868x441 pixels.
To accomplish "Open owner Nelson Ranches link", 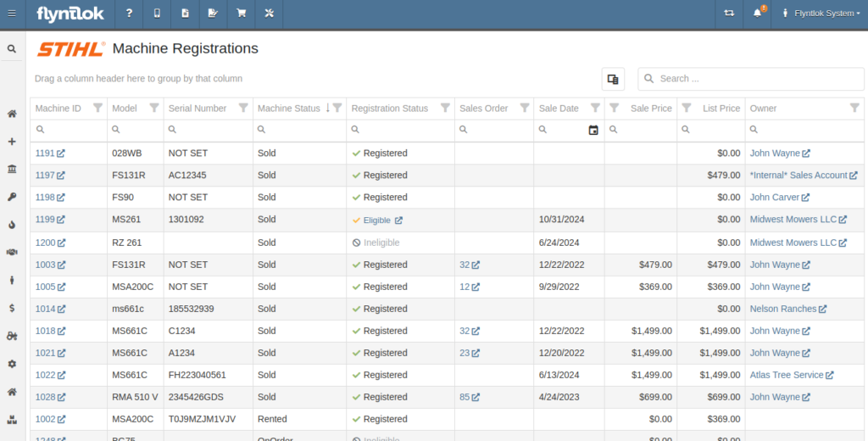I will [x=788, y=309].
